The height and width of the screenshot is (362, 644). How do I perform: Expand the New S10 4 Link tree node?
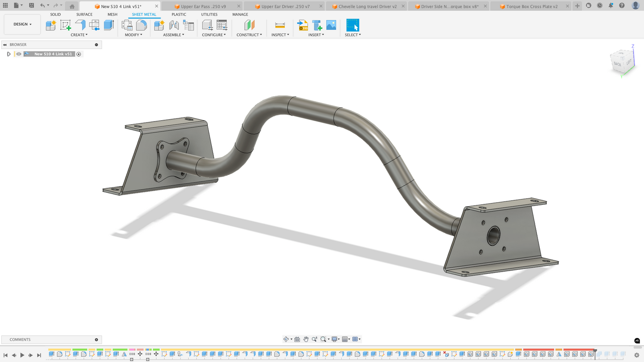(x=8, y=54)
